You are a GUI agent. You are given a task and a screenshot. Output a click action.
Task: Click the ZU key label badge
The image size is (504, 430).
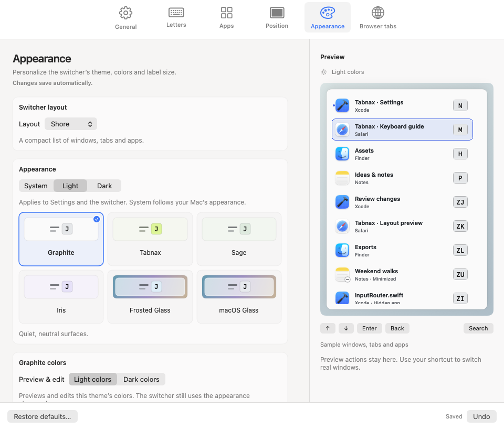coord(460,274)
